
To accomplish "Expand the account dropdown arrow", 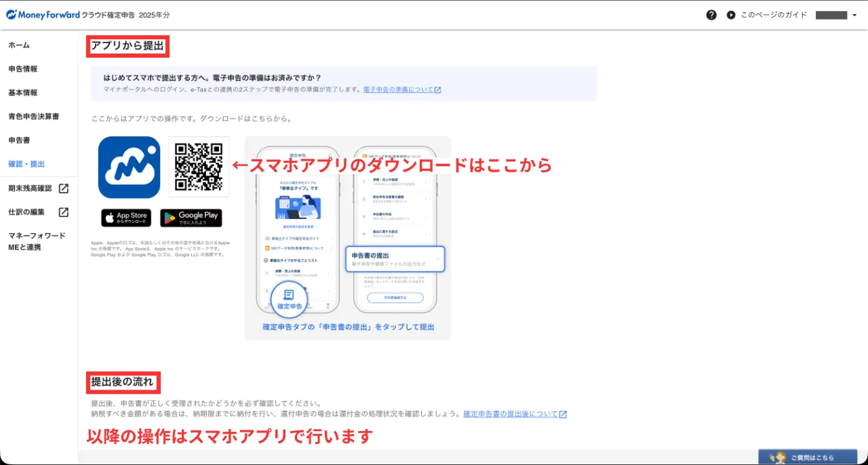I will point(854,16).
